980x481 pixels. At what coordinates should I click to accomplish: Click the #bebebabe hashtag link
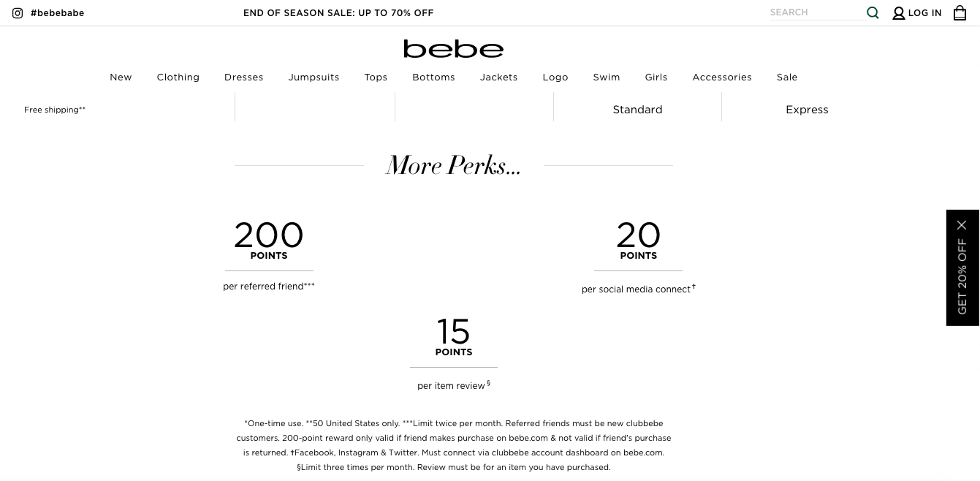tap(58, 12)
